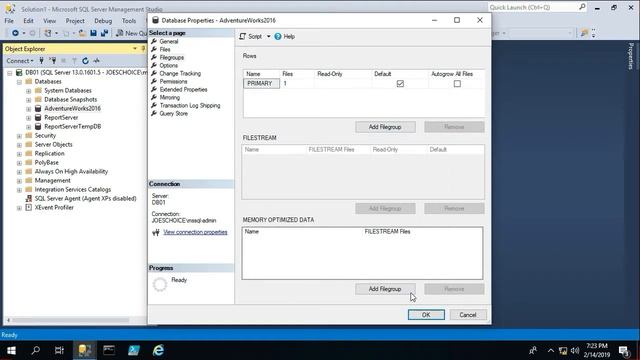The height and width of the screenshot is (360, 640).
Task: Open the Properties side tab
Action: 631,56
